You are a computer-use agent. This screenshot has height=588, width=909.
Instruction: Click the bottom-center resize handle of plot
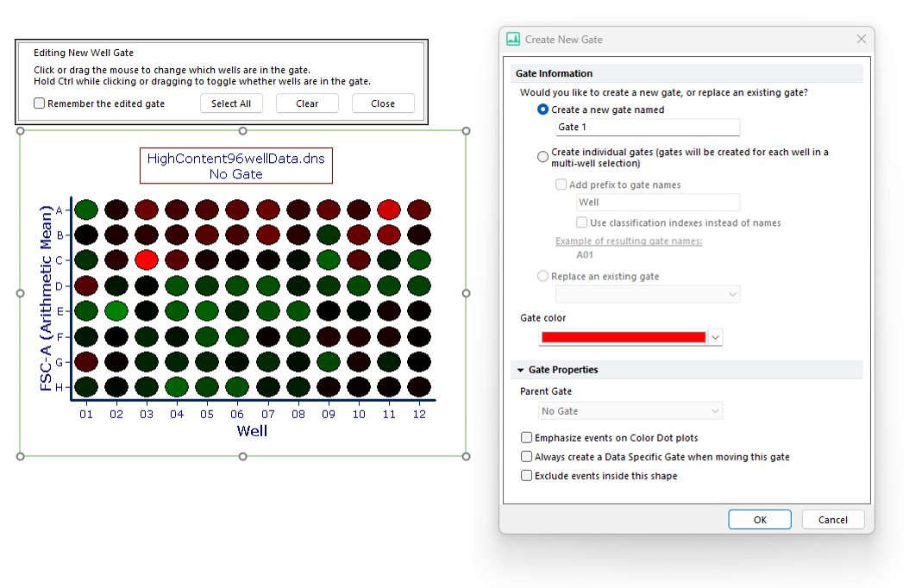click(243, 456)
